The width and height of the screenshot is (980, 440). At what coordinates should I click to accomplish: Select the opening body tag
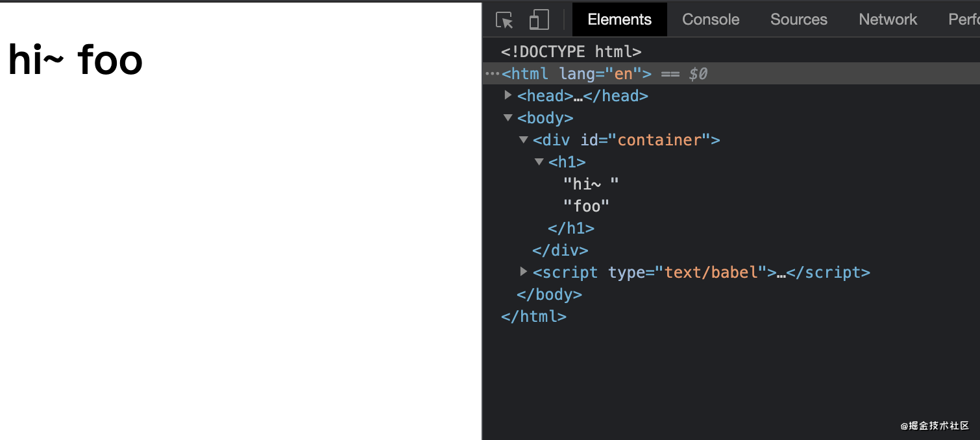[x=545, y=117]
